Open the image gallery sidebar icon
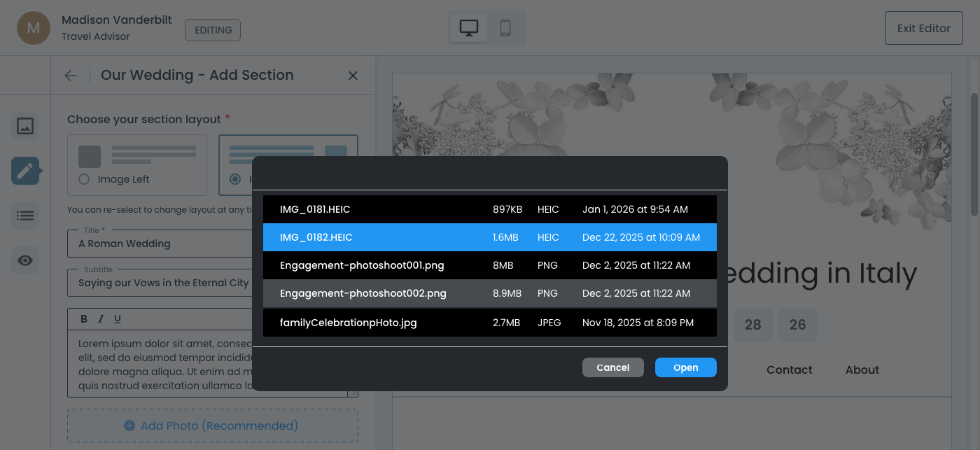Image resolution: width=980 pixels, height=450 pixels. (x=25, y=126)
